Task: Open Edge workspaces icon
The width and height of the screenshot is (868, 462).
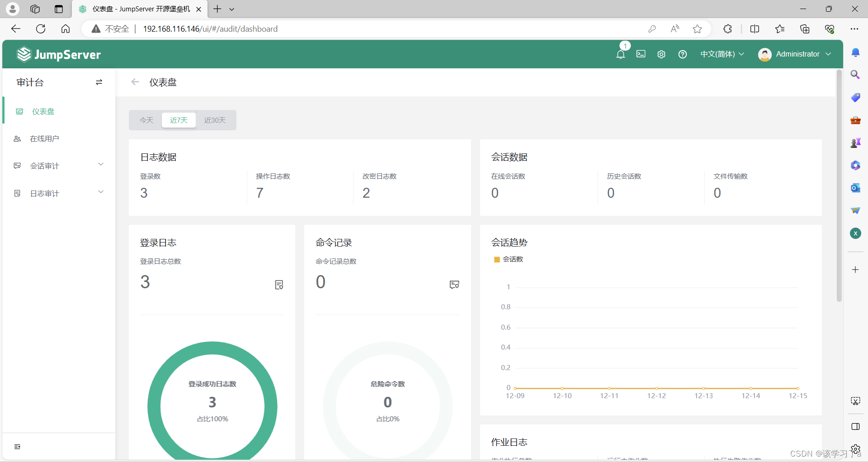Action: (35, 9)
